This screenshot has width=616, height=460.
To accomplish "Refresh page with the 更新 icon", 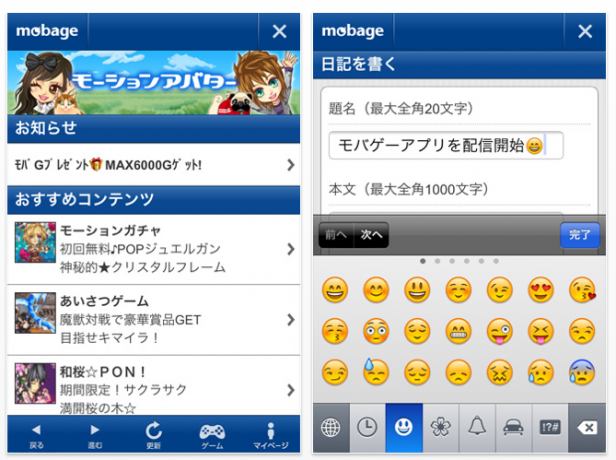I will point(154,431).
